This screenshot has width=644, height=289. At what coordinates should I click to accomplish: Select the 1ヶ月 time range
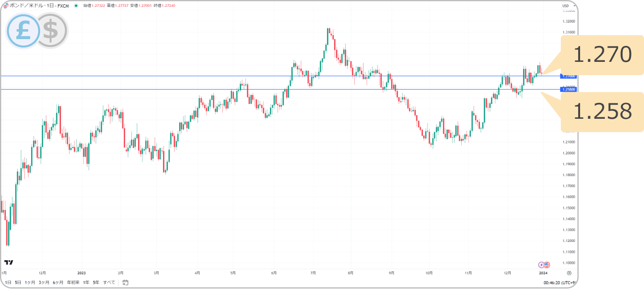tap(30, 283)
